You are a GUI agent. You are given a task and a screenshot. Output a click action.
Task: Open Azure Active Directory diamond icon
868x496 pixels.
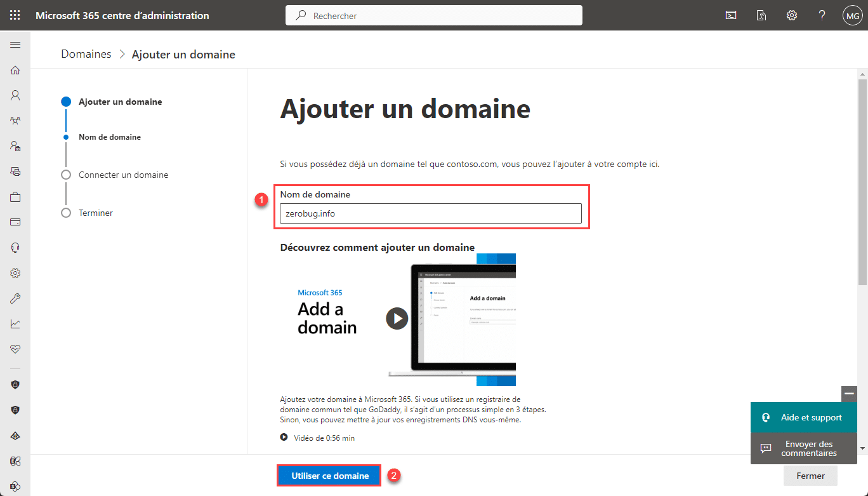(15, 436)
